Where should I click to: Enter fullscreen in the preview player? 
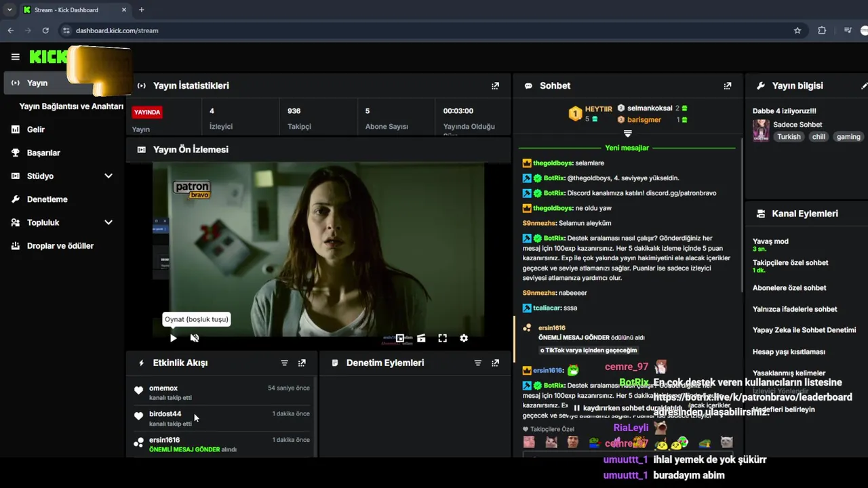point(442,338)
